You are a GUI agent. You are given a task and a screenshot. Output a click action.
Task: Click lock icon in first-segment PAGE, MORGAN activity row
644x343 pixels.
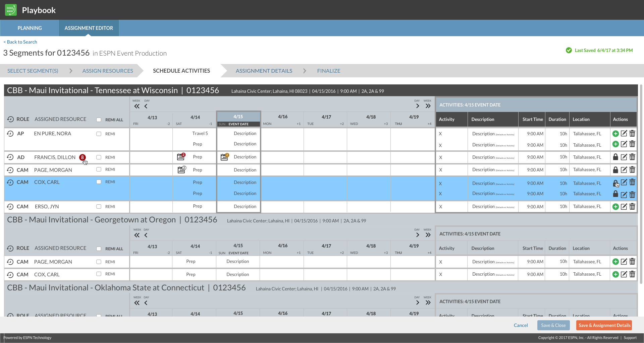tap(615, 169)
